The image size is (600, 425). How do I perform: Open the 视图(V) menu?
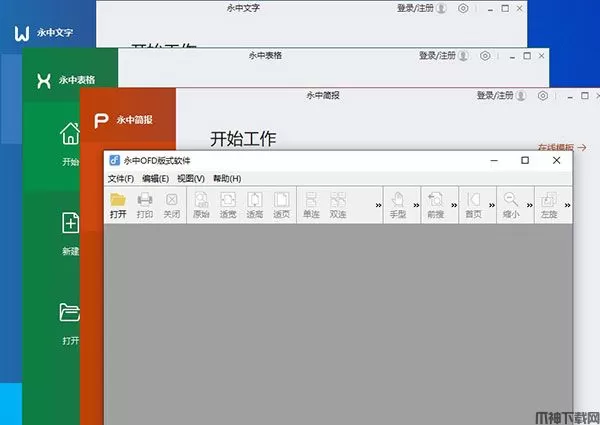(x=191, y=179)
